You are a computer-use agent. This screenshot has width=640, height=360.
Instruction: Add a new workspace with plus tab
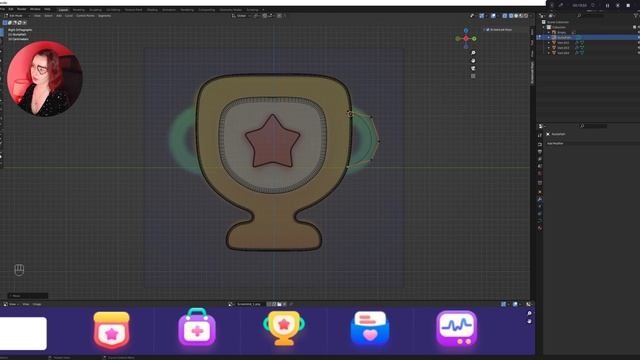coord(263,9)
